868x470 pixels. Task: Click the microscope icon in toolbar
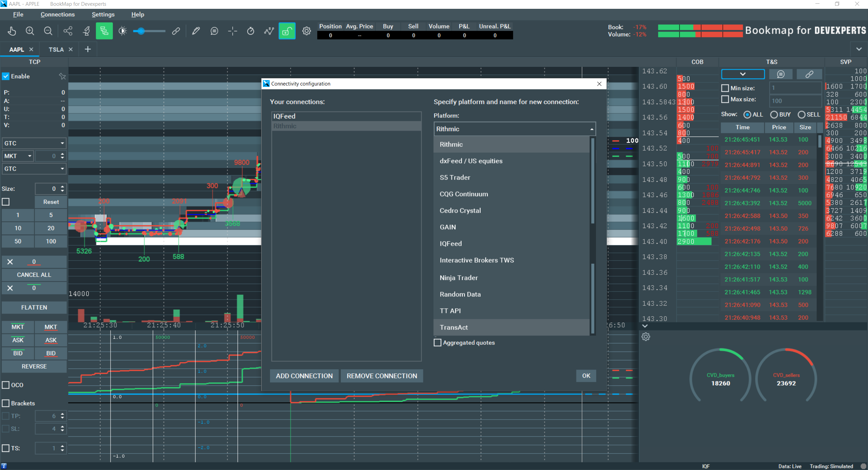coord(86,31)
